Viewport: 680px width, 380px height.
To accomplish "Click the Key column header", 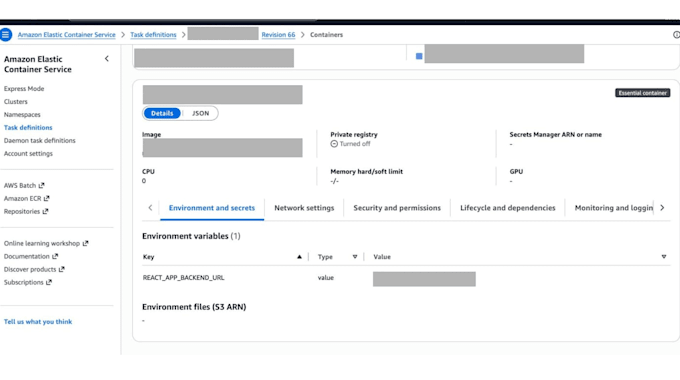I will (x=148, y=257).
